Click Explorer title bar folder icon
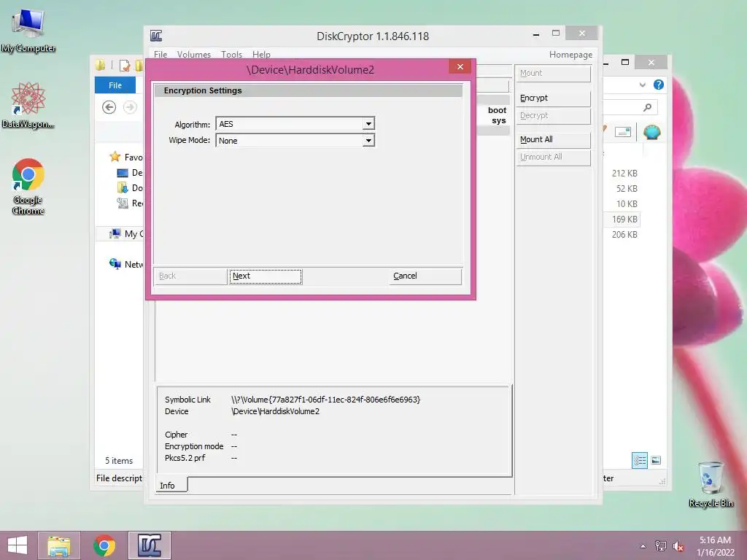This screenshot has width=747, height=560. click(100, 66)
